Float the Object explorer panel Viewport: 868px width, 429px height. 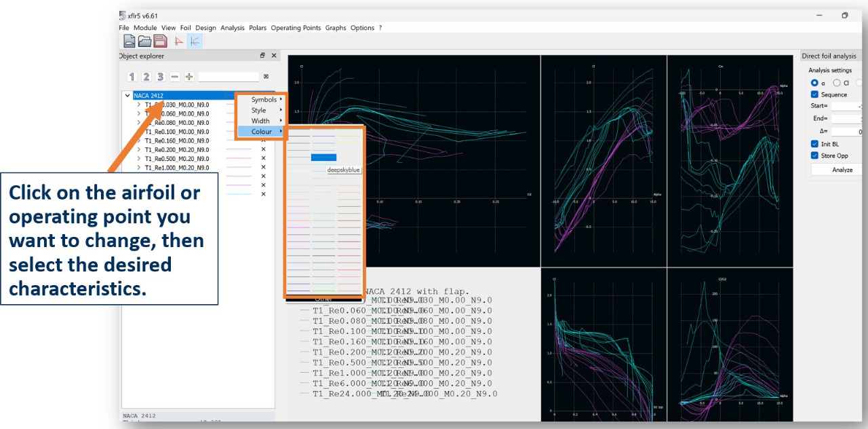click(x=262, y=56)
